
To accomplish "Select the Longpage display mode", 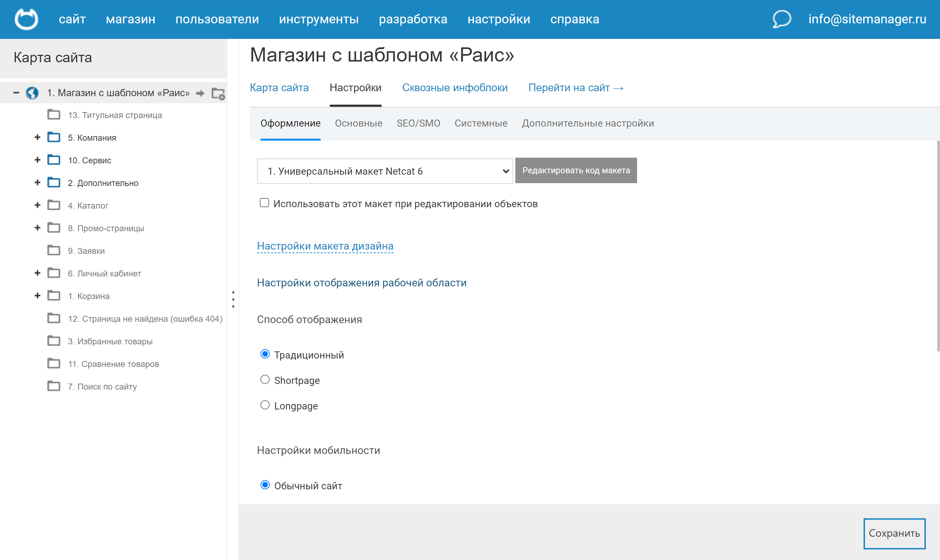I will point(265,405).
